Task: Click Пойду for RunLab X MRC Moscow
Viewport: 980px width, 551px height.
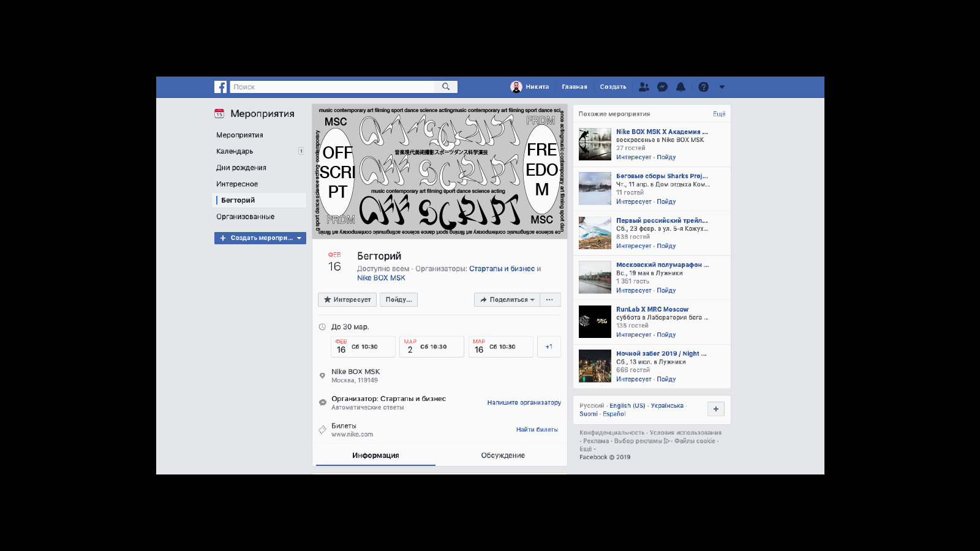Action: pos(666,335)
